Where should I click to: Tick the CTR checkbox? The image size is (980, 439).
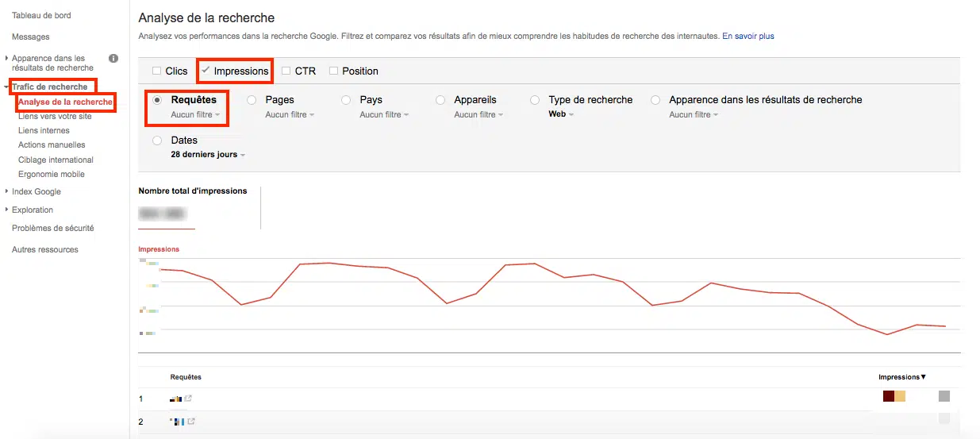286,71
